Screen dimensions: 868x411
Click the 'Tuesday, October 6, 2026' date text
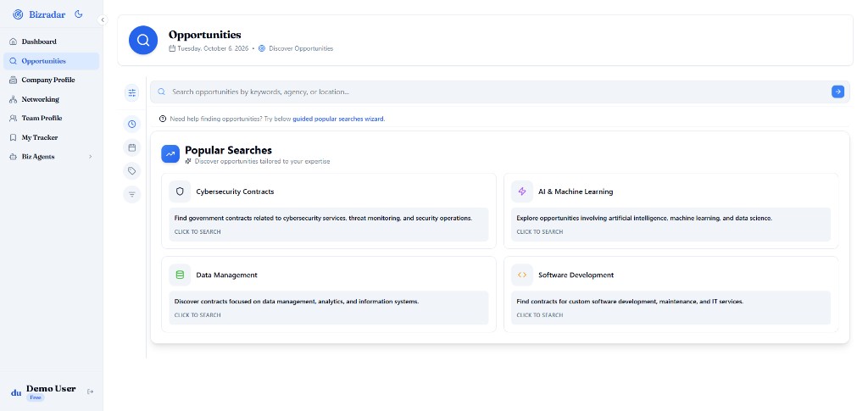[213, 48]
